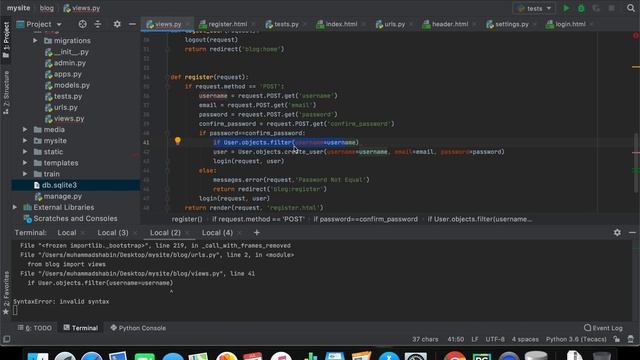The width and height of the screenshot is (640, 360).
Task: Open the TODO tool window
Action: [35, 328]
